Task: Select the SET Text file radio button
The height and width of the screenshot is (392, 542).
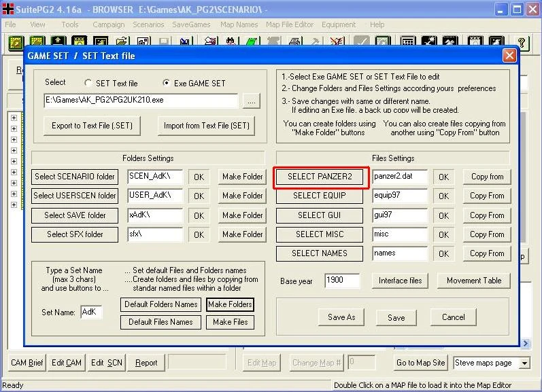Action: tap(88, 83)
